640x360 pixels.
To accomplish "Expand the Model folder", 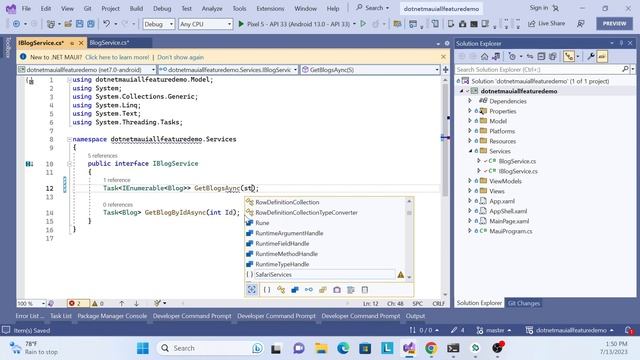I will point(470,121).
